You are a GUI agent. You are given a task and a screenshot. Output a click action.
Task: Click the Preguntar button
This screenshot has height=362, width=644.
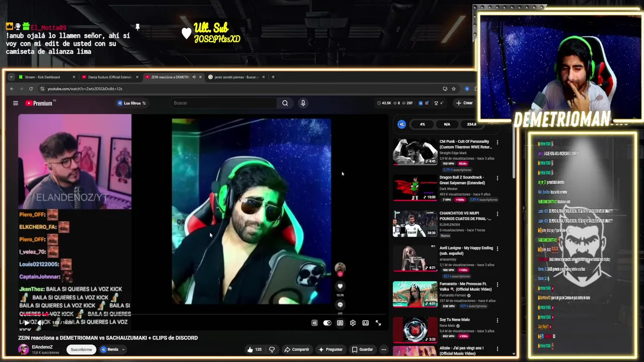(331, 349)
